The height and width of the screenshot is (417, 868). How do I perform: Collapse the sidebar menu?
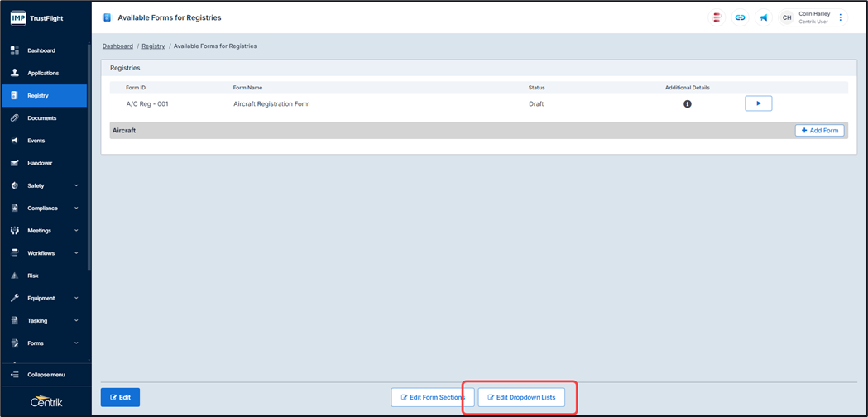click(46, 375)
